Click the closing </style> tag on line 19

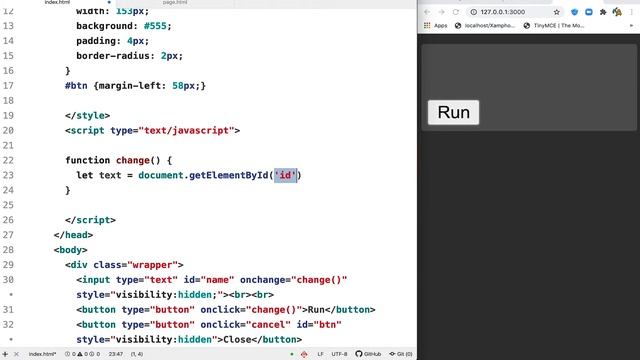(x=87, y=116)
